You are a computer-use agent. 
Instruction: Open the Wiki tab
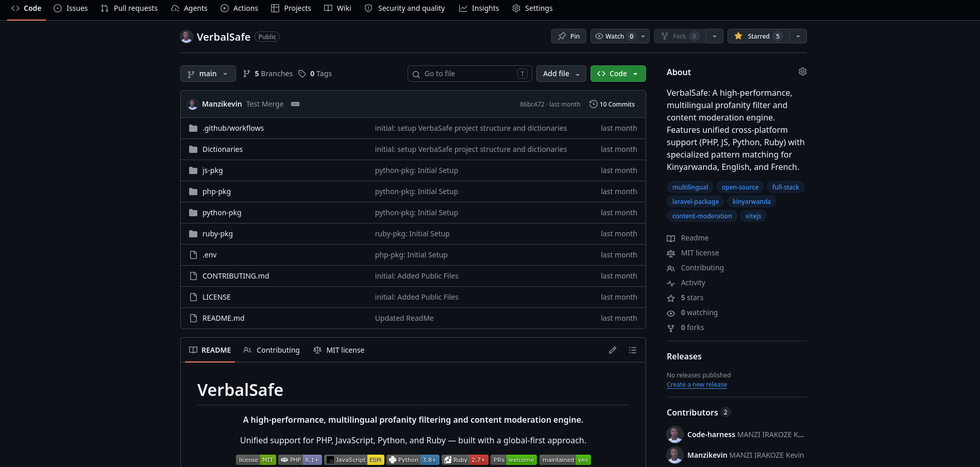point(337,8)
